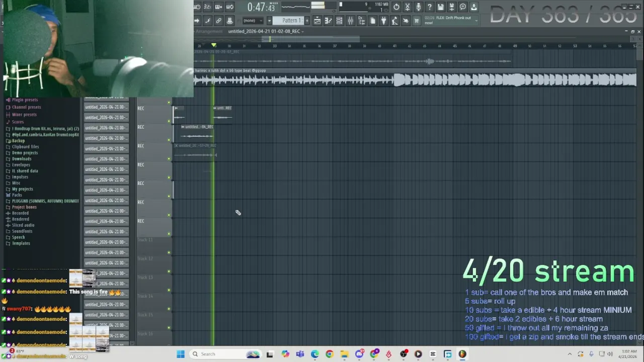This screenshot has width=644, height=362.
Task: Open the channel rack icon
Action: (339, 21)
